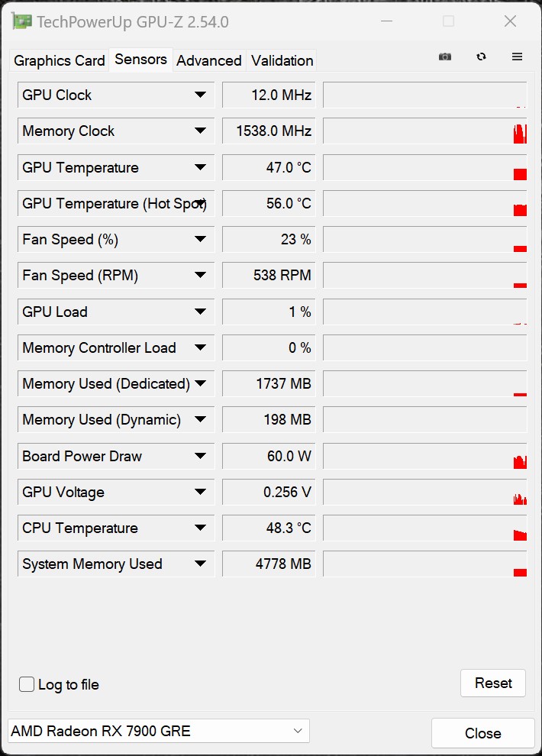Image resolution: width=542 pixels, height=756 pixels.
Task: Expand the Fan Speed (RPM) dropdown
Action: (200, 276)
